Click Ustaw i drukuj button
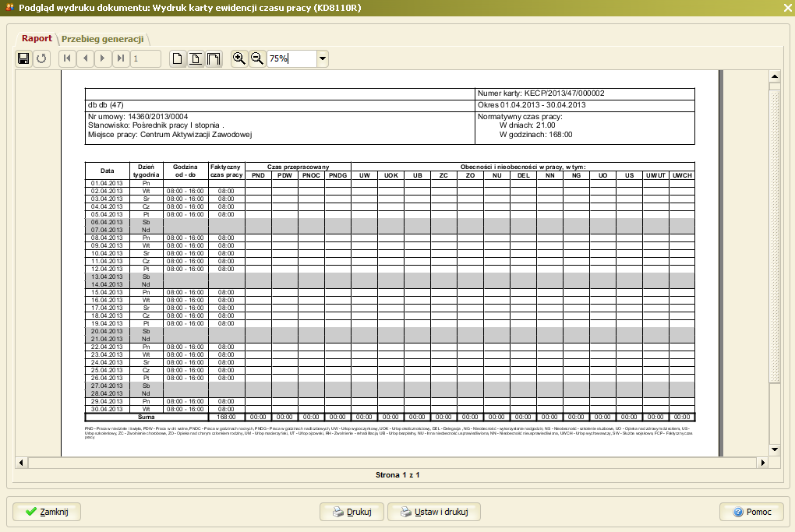Image resolution: width=795 pixels, height=532 pixels. [434, 512]
